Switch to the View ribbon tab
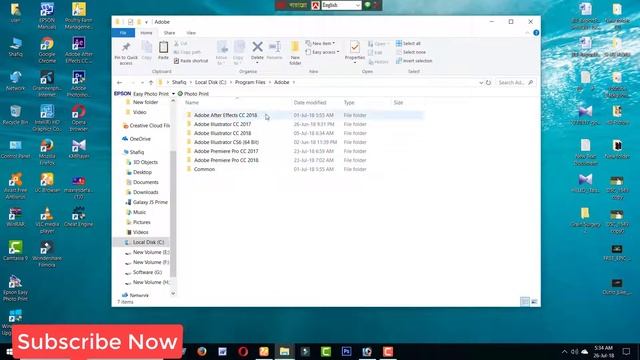Screen dimensions: 640x360 click(191, 33)
